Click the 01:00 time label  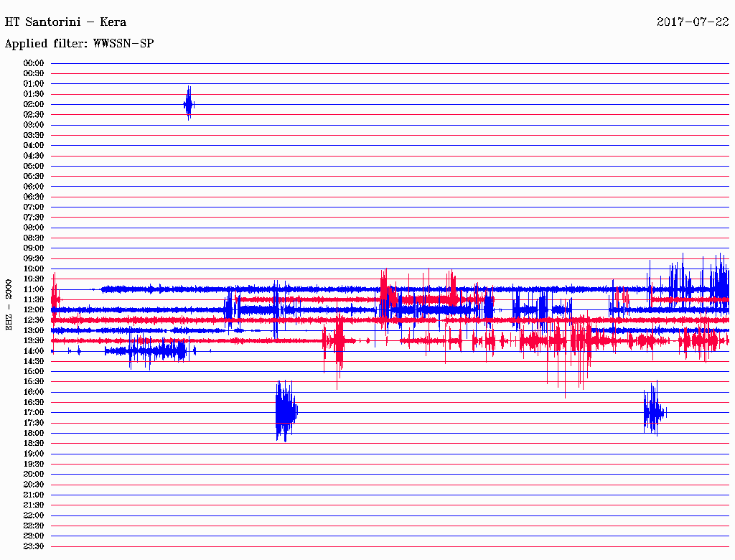click(34, 83)
